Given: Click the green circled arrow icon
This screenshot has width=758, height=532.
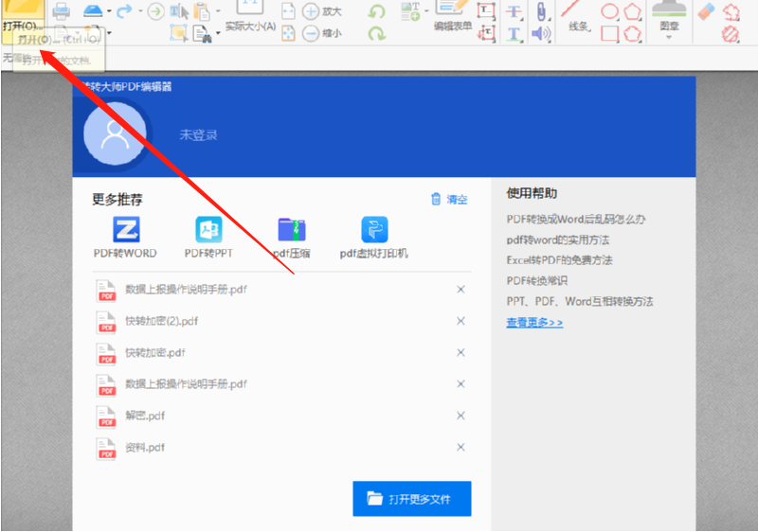Looking at the screenshot, I should (x=155, y=11).
